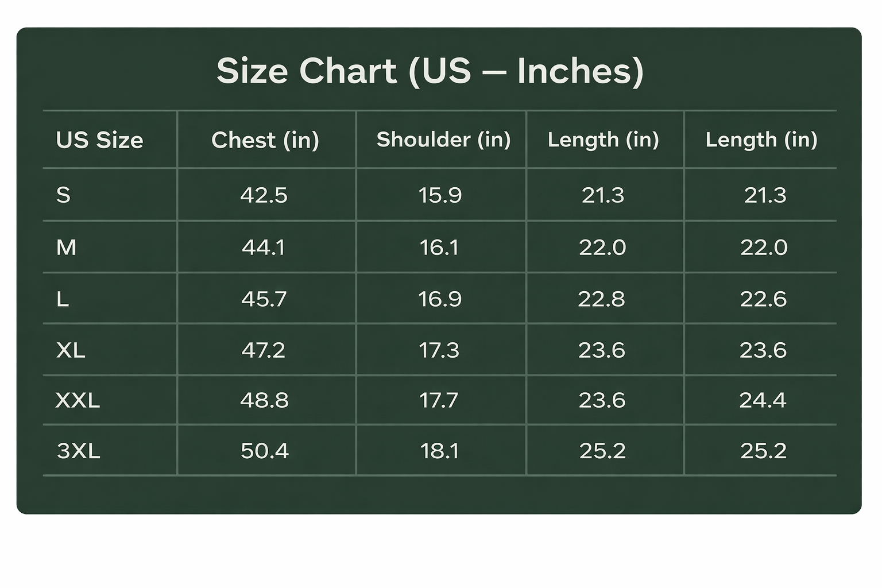
Task: Select the 16.9 shoulder value for L
Action: point(440,299)
